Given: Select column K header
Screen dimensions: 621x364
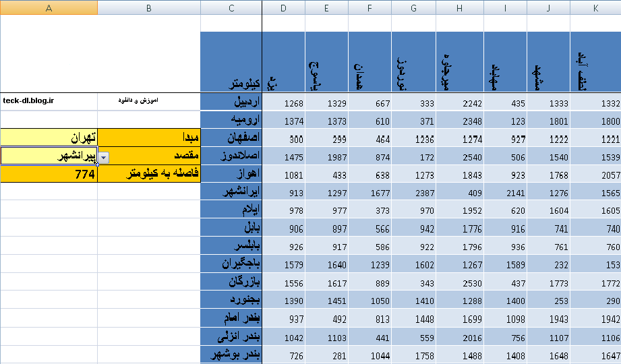Looking at the screenshot, I should coord(595,7).
